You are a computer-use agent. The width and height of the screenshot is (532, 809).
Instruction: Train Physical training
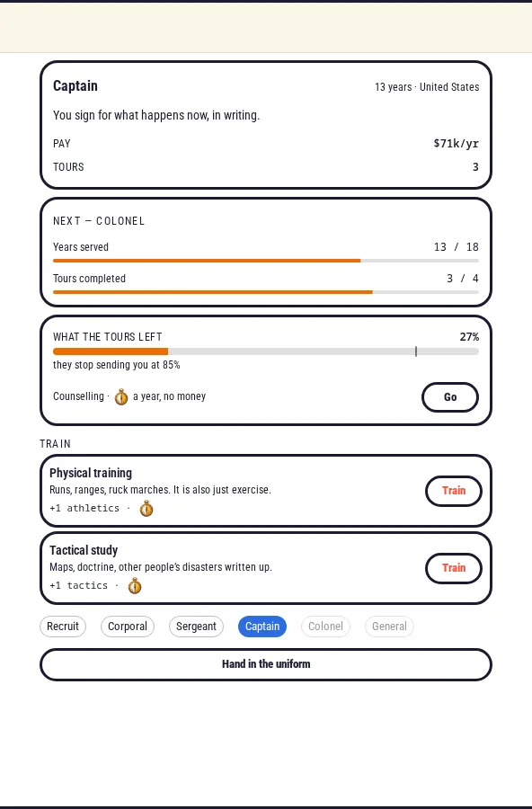(x=454, y=491)
